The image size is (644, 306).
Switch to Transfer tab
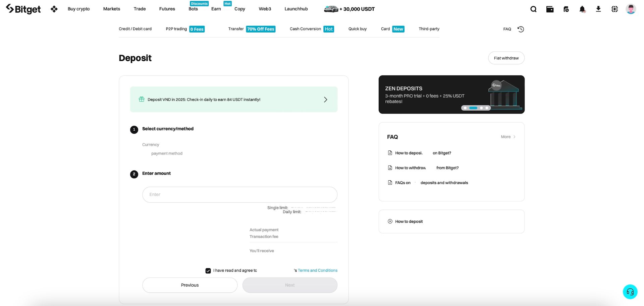[252, 29]
